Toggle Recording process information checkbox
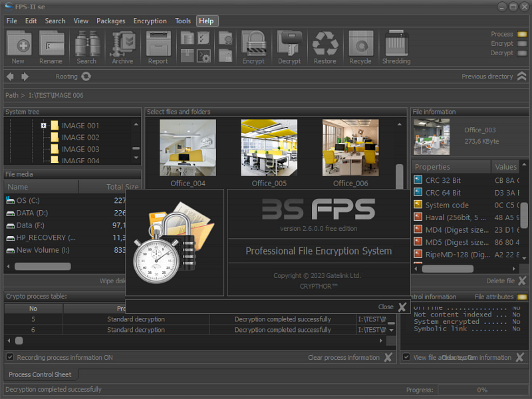Image resolution: width=532 pixels, height=399 pixels. click(x=10, y=357)
